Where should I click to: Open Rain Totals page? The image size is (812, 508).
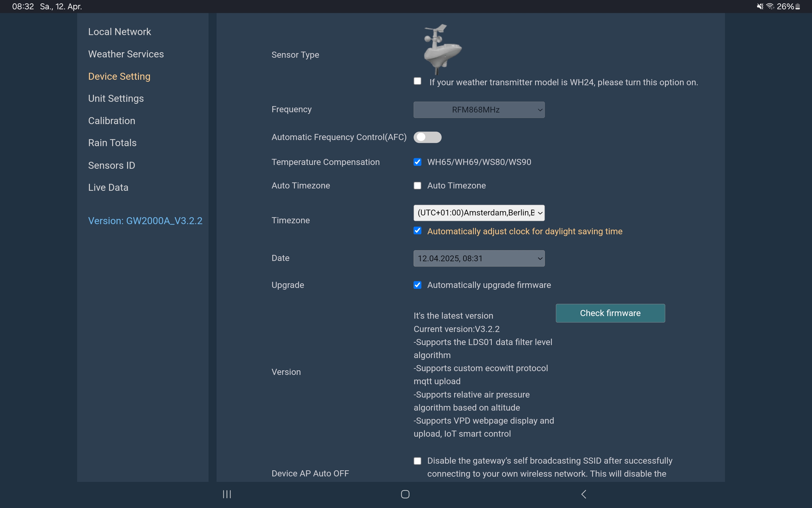click(112, 143)
